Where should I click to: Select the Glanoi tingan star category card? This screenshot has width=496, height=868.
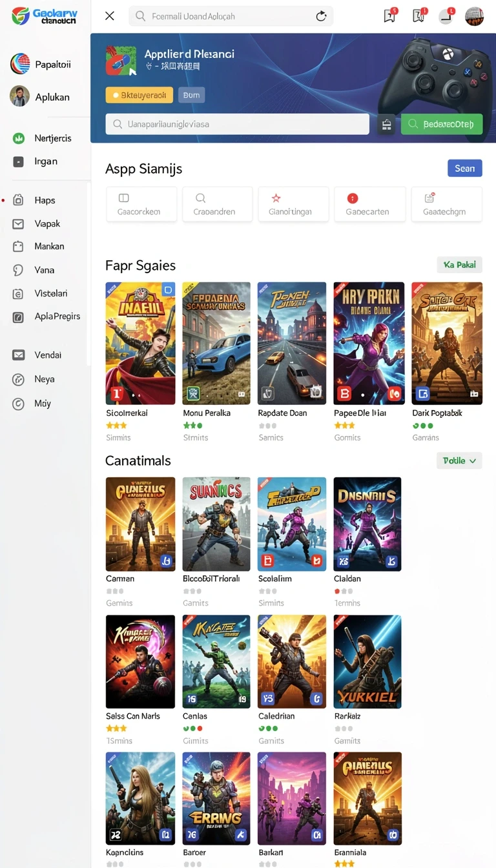click(x=293, y=204)
